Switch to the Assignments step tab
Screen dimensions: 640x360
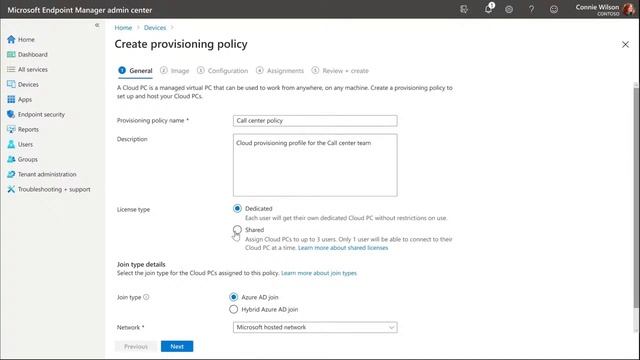(280, 71)
